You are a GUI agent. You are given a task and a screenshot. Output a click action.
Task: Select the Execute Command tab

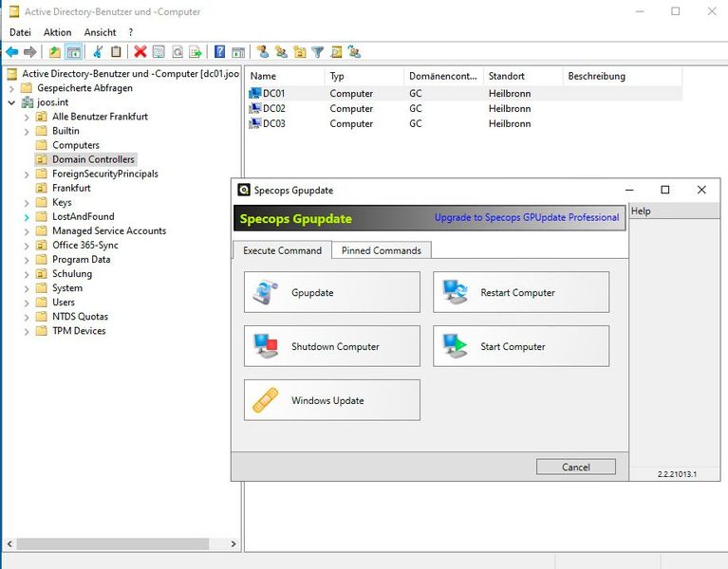tap(282, 250)
